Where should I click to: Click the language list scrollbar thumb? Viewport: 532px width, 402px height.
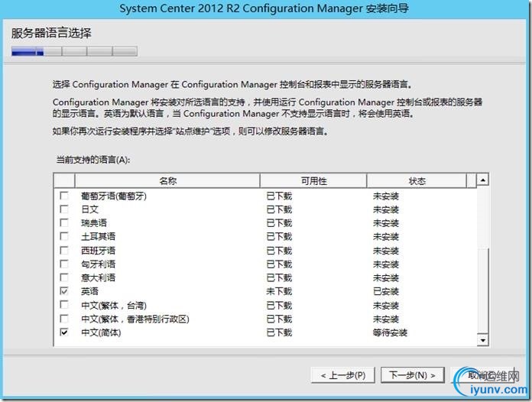[x=482, y=290]
